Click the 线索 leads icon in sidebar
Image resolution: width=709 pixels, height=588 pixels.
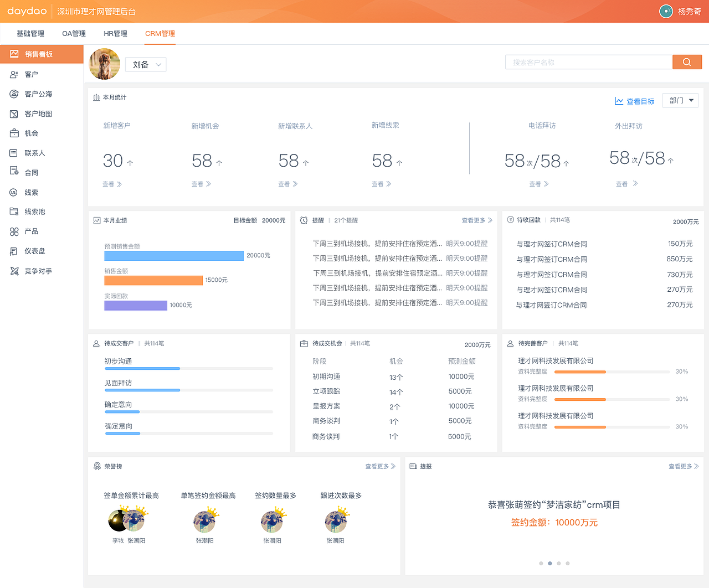coord(14,192)
